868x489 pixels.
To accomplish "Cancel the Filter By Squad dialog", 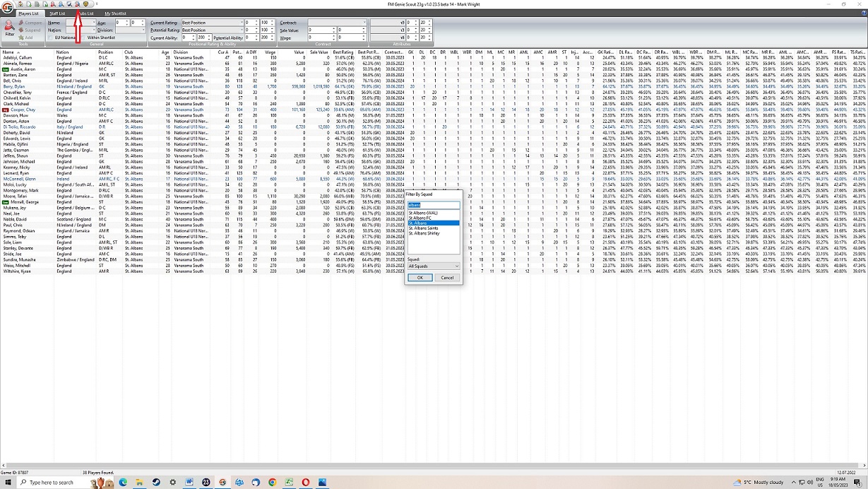I will tap(447, 278).
